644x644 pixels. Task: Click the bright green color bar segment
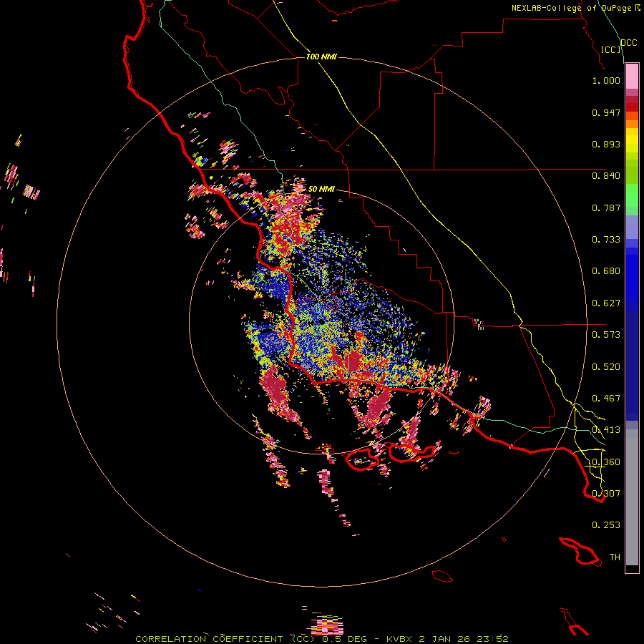[x=632, y=195]
